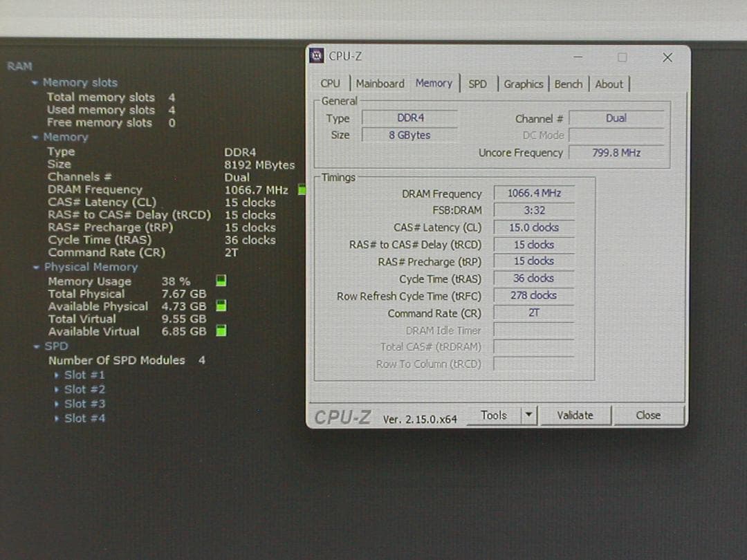Screen dimensions: 747x560
Task: Click green indicator beside Available Virtual
Action: (221, 331)
